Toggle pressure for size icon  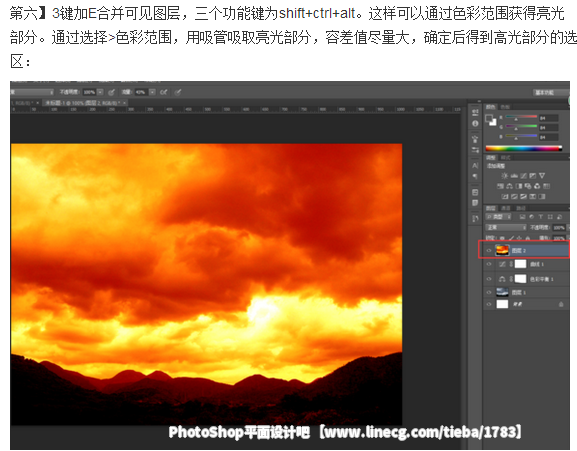[x=177, y=92]
